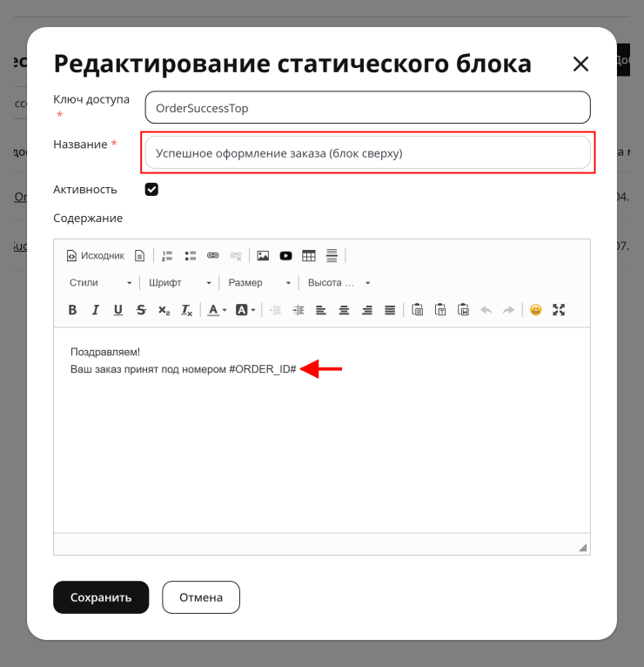Insert a numbered list

click(x=167, y=256)
